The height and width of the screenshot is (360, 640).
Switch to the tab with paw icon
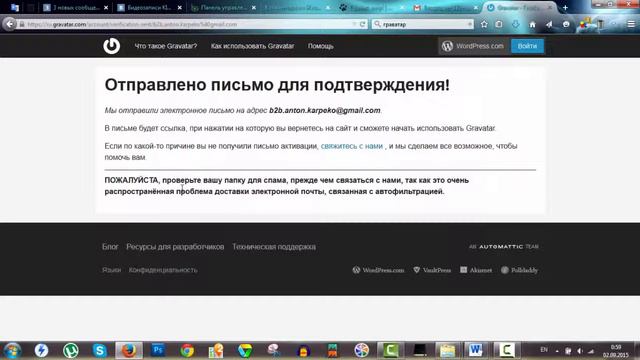pyautogui.click(x=371, y=7)
